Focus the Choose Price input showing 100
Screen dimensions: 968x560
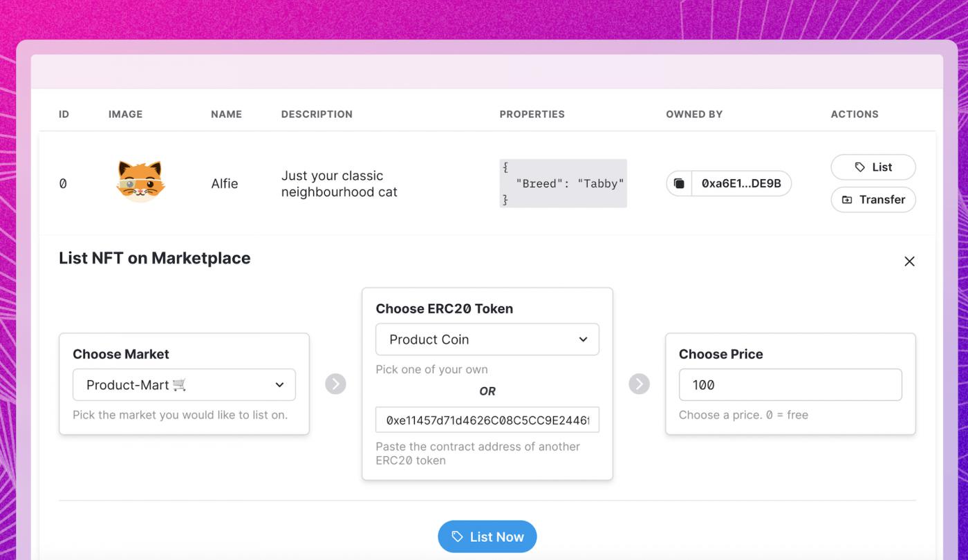[790, 385]
